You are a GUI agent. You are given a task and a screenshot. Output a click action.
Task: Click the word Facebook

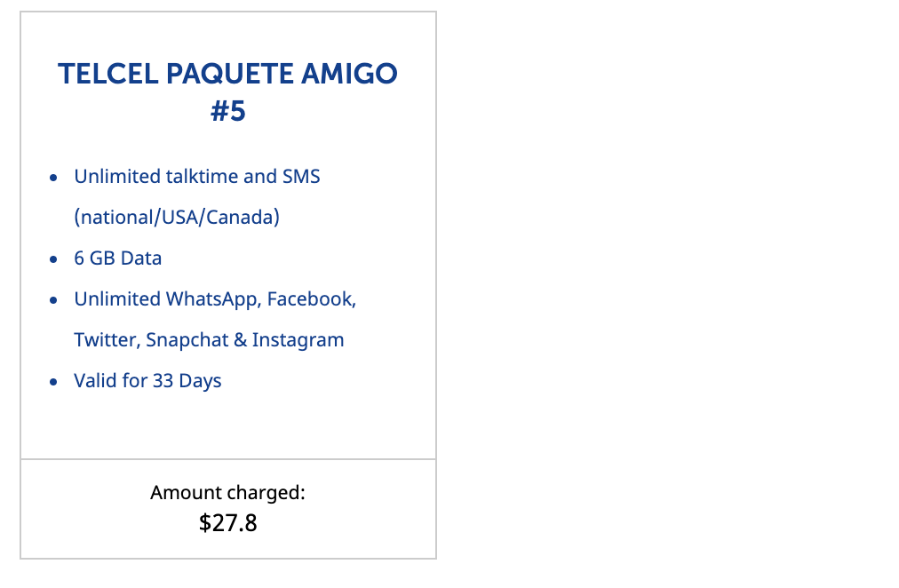pyautogui.click(x=311, y=299)
